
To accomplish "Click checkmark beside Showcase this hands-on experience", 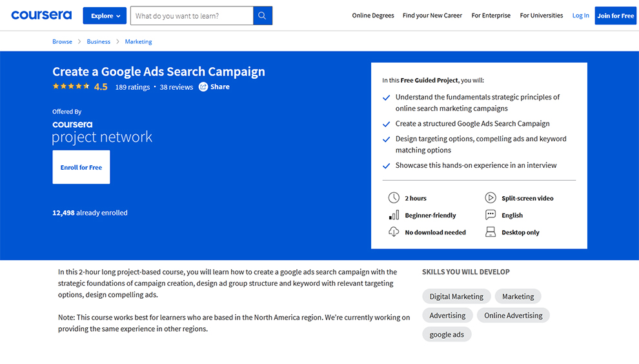I will click(387, 166).
